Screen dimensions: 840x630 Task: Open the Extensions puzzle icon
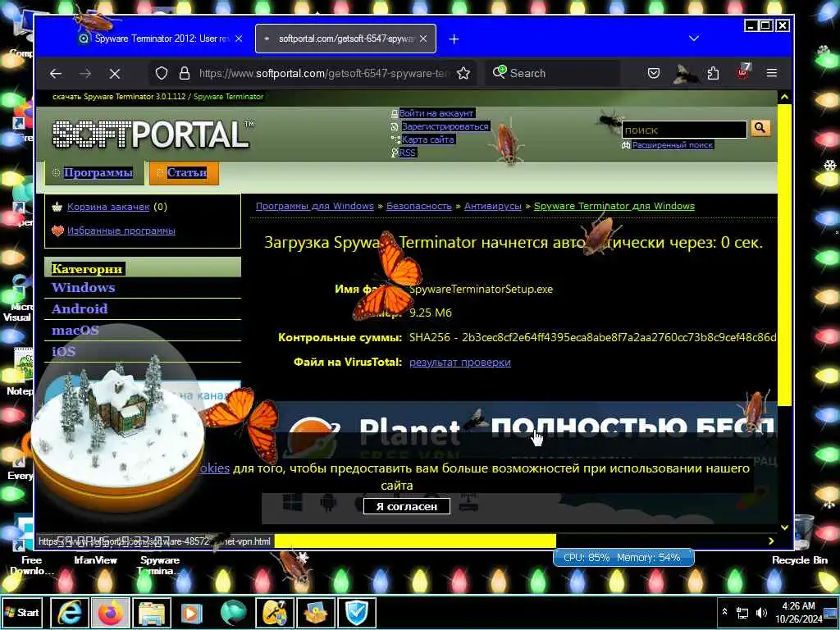(x=713, y=73)
